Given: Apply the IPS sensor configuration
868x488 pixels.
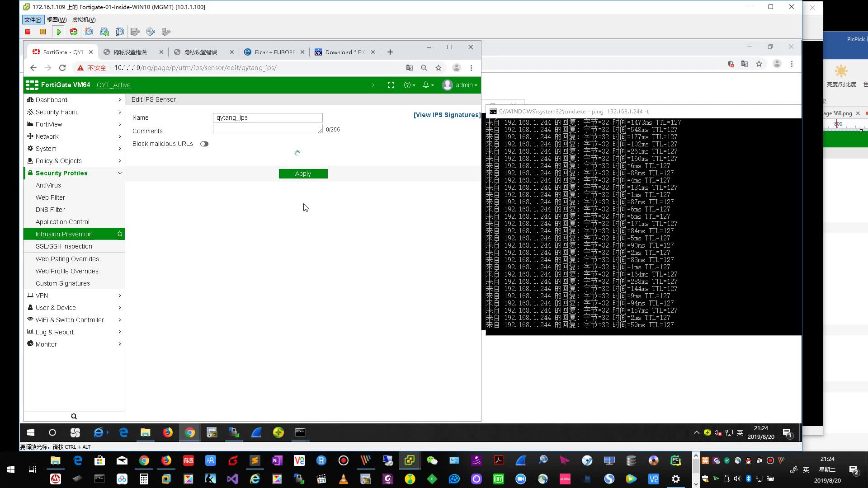Looking at the screenshot, I should pyautogui.click(x=303, y=174).
